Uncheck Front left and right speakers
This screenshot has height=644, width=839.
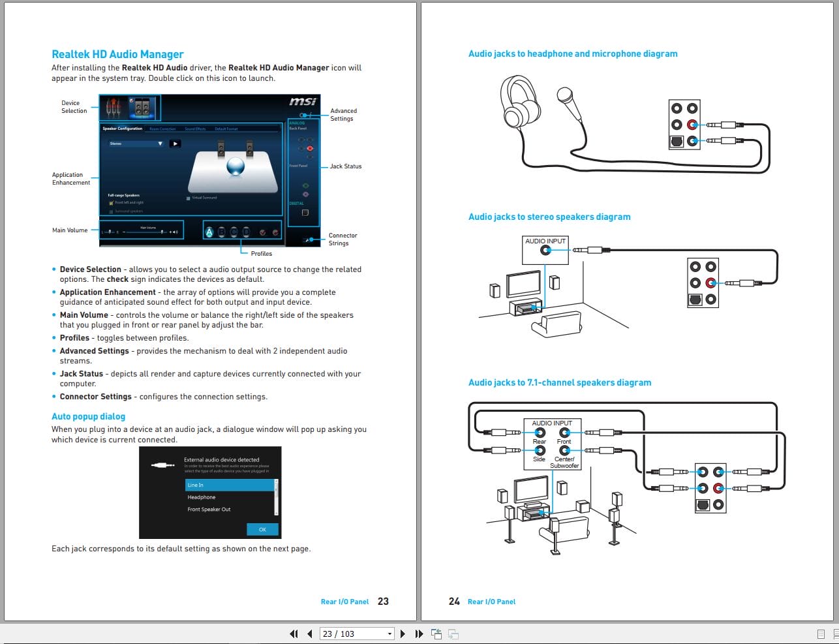(x=111, y=202)
